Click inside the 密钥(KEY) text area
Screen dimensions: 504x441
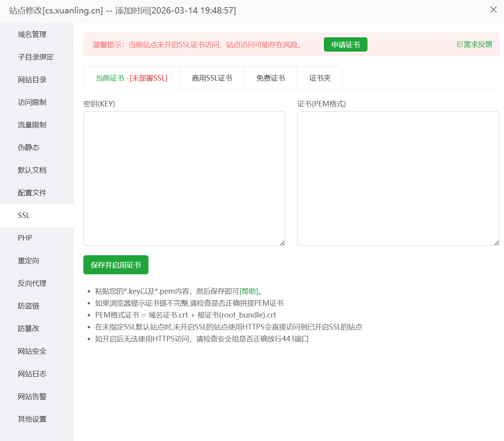point(184,178)
